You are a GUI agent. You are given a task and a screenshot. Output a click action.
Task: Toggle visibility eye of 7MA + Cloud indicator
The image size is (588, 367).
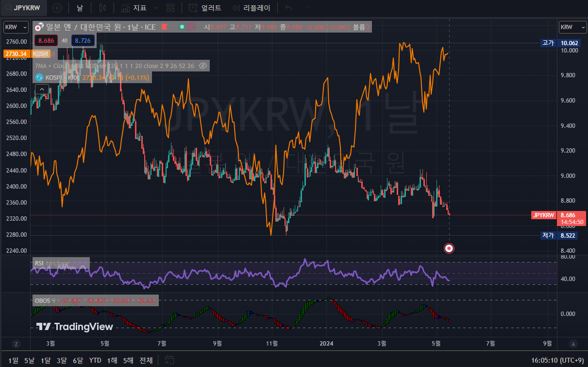click(203, 65)
